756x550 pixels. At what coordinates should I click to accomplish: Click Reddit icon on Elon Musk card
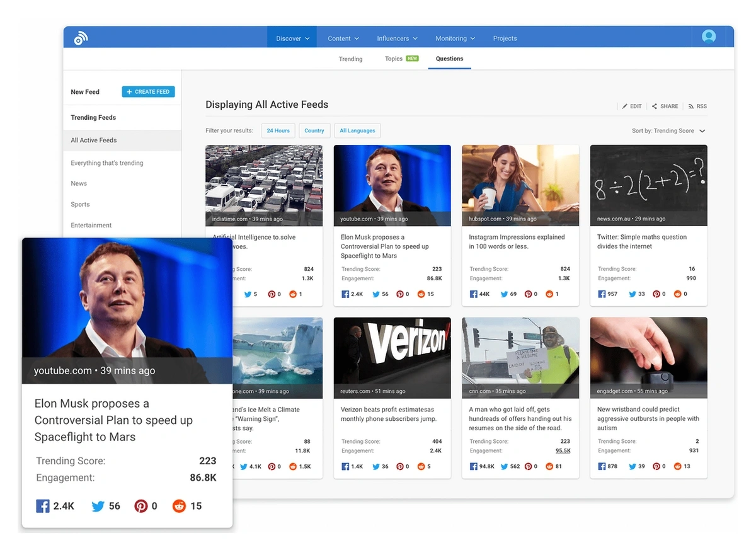(421, 294)
